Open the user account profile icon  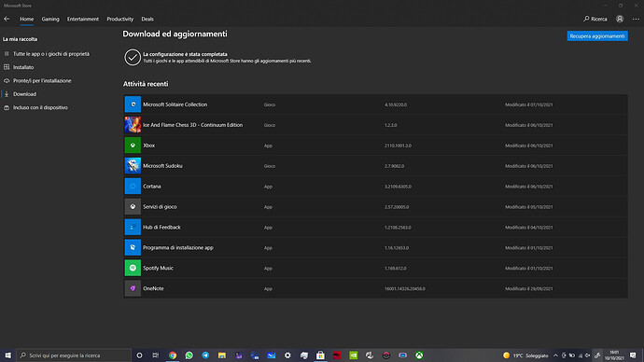620,19
